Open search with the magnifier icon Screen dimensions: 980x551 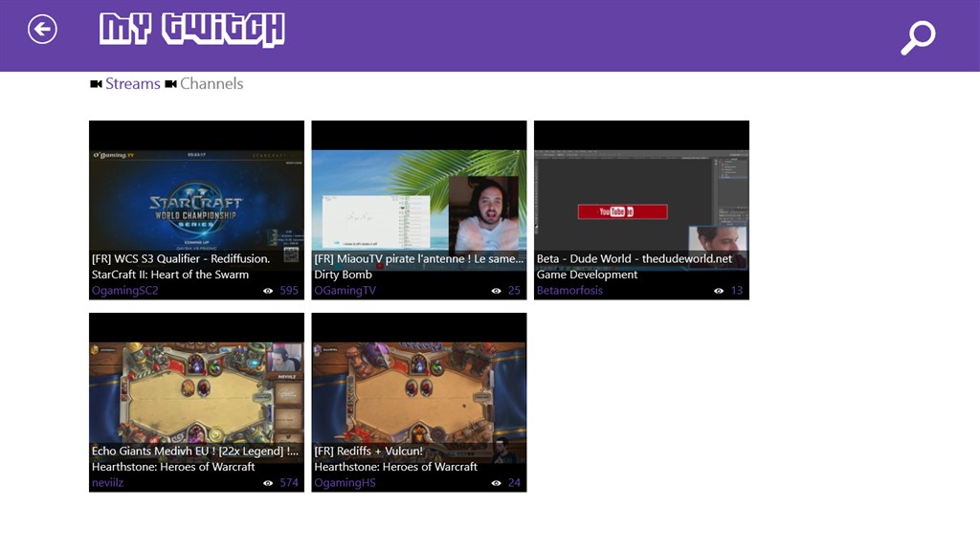(918, 37)
